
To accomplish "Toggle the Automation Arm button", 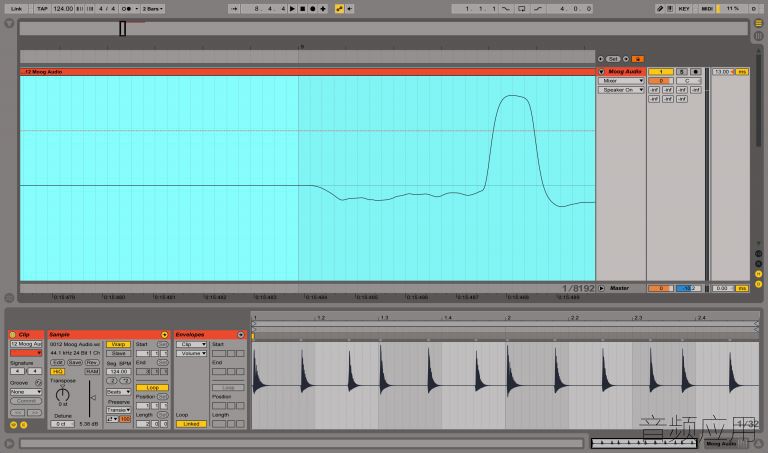I will tap(339, 9).
